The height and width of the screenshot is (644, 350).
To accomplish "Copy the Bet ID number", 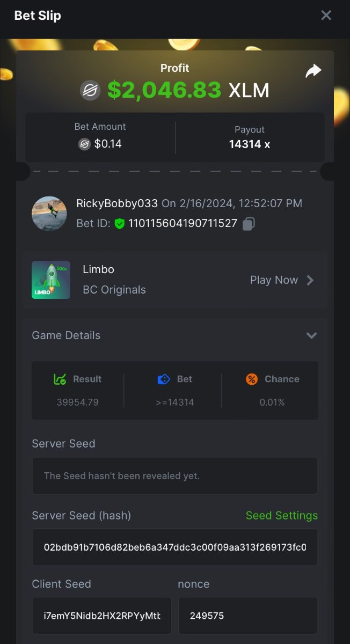I will click(249, 224).
